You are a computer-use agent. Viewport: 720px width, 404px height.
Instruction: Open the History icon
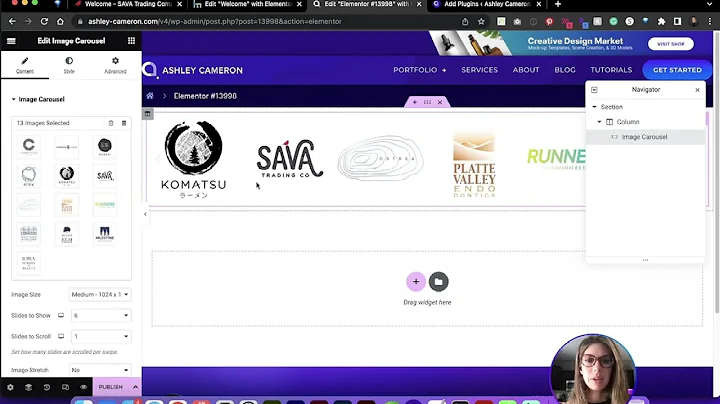tap(47, 387)
